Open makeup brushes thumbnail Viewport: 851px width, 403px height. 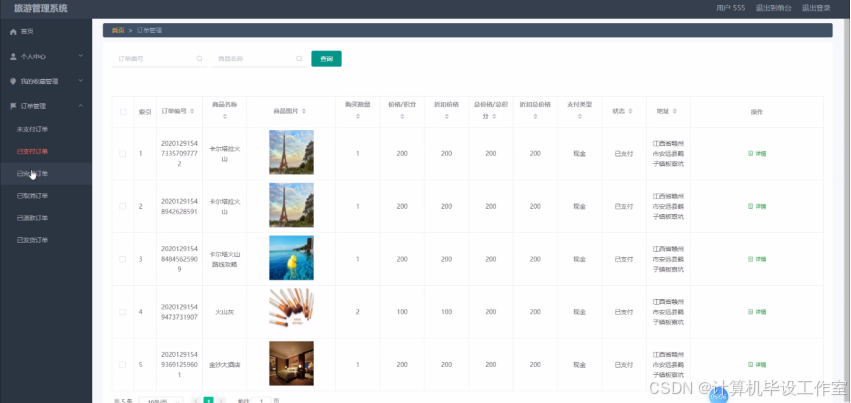(x=291, y=308)
